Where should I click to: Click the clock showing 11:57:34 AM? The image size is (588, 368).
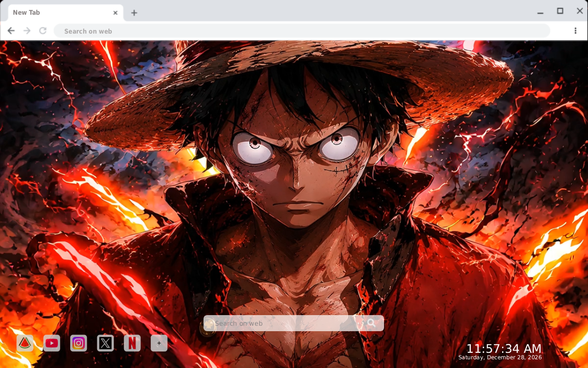point(504,348)
